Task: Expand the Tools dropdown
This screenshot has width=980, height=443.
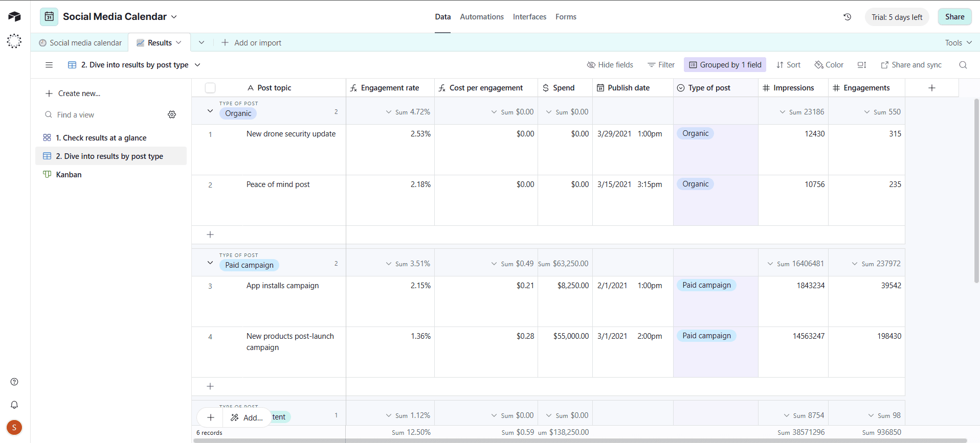Action: [x=958, y=43]
